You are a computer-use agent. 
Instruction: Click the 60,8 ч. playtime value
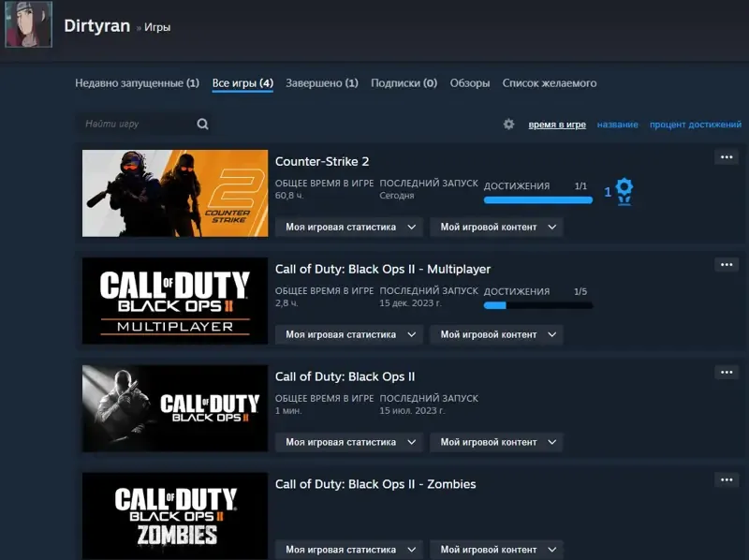[x=289, y=196]
